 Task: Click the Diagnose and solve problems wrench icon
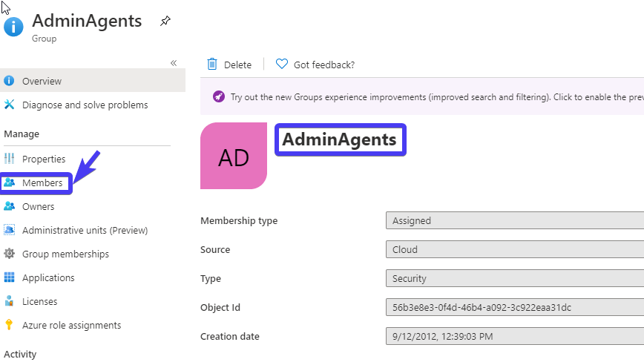[x=9, y=105]
